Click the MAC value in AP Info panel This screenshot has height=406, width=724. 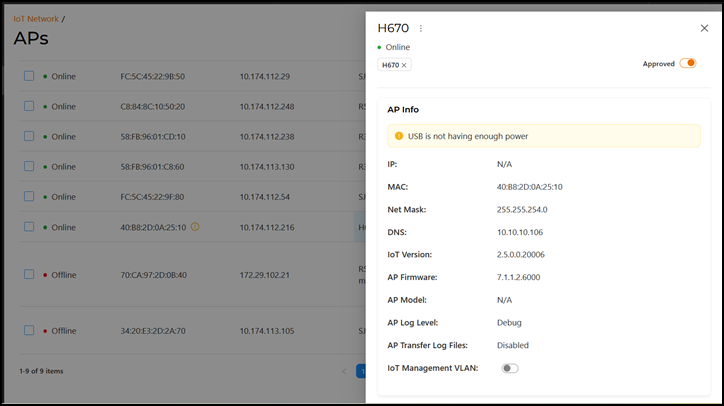click(x=530, y=187)
